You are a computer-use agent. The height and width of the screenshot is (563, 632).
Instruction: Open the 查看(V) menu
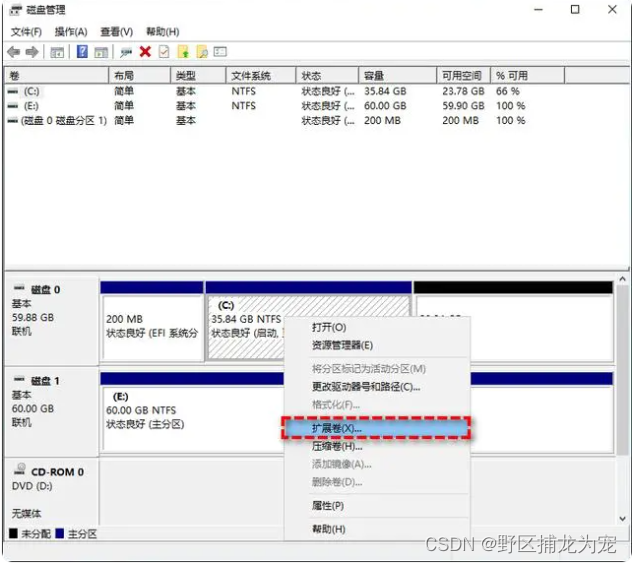pos(116,32)
